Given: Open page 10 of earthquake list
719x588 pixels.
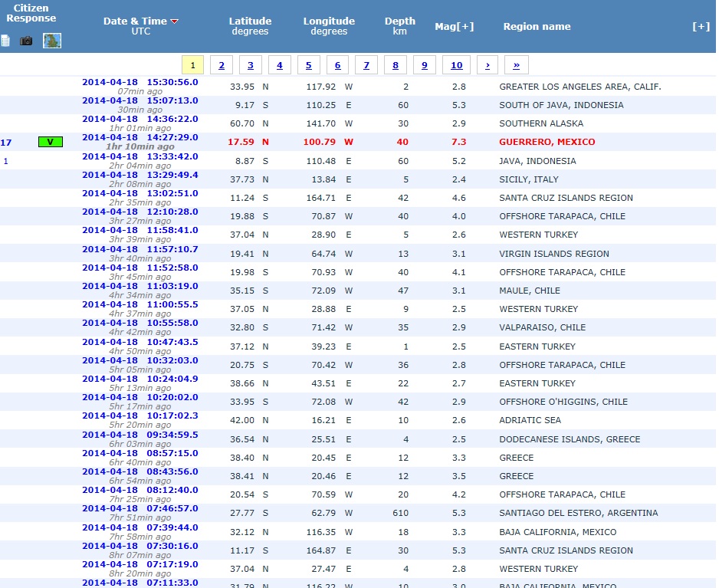Looking at the screenshot, I should [456, 65].
